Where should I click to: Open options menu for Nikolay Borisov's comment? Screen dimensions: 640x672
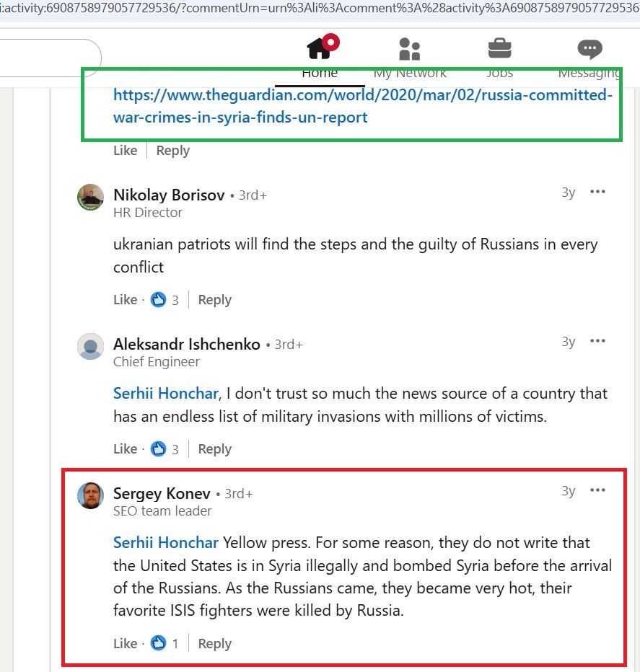[x=597, y=192]
